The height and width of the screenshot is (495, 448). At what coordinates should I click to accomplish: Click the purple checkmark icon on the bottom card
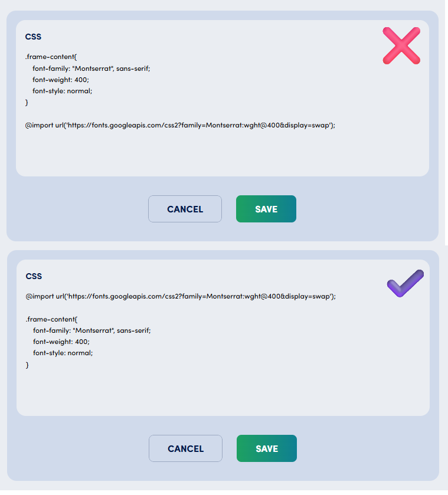405,283
